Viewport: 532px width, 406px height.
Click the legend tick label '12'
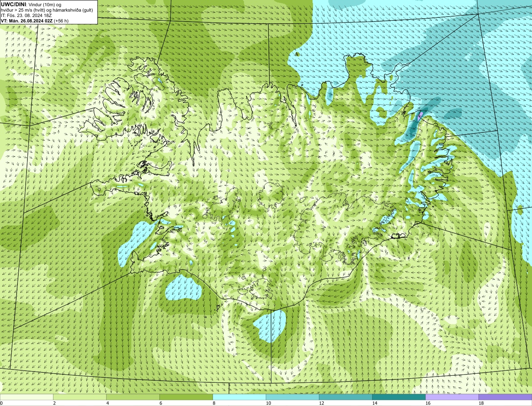[x=322, y=403]
